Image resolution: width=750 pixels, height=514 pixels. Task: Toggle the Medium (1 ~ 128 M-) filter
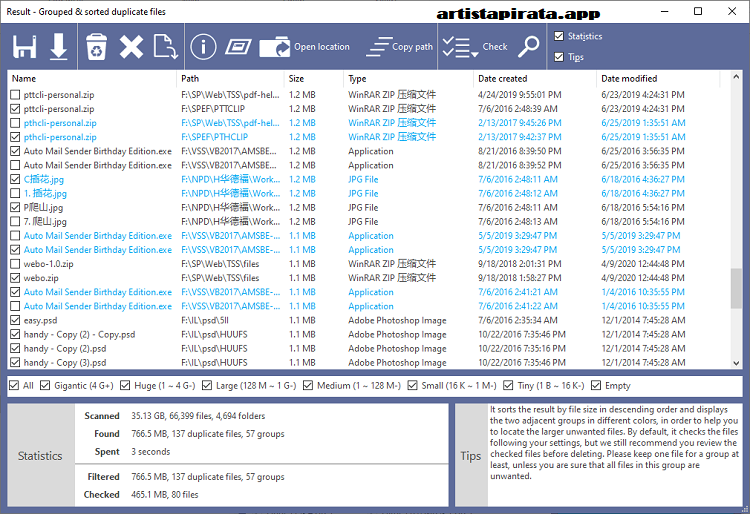pos(308,385)
